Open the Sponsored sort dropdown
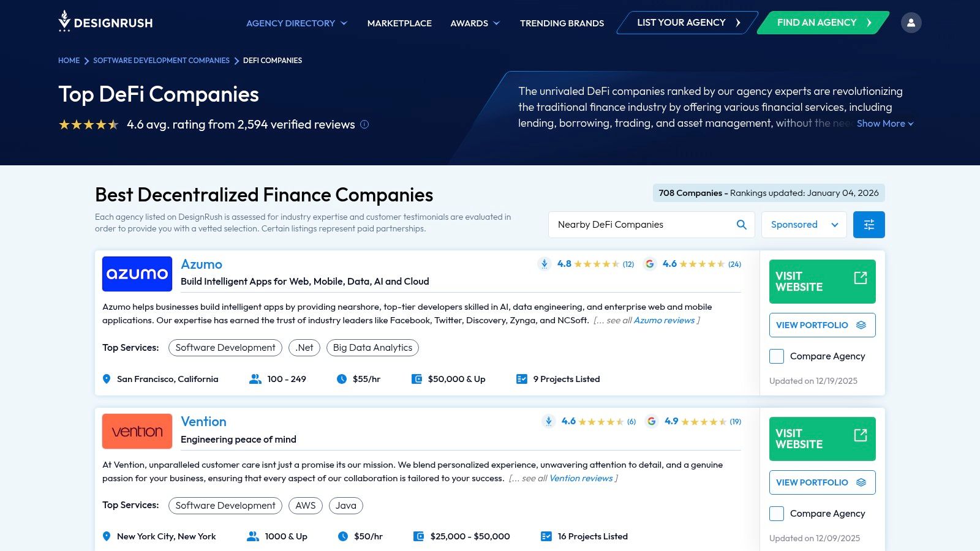The width and height of the screenshot is (980, 551). [804, 225]
